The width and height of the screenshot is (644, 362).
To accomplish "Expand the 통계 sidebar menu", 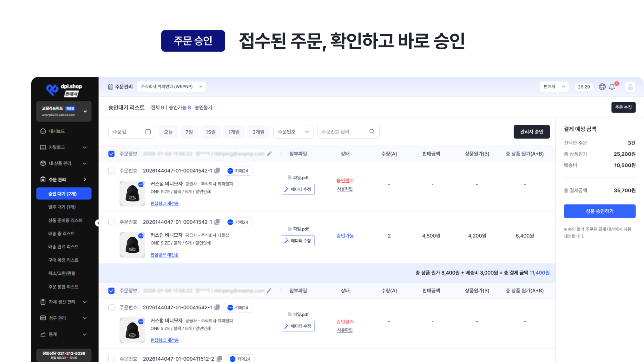I will point(64,334).
